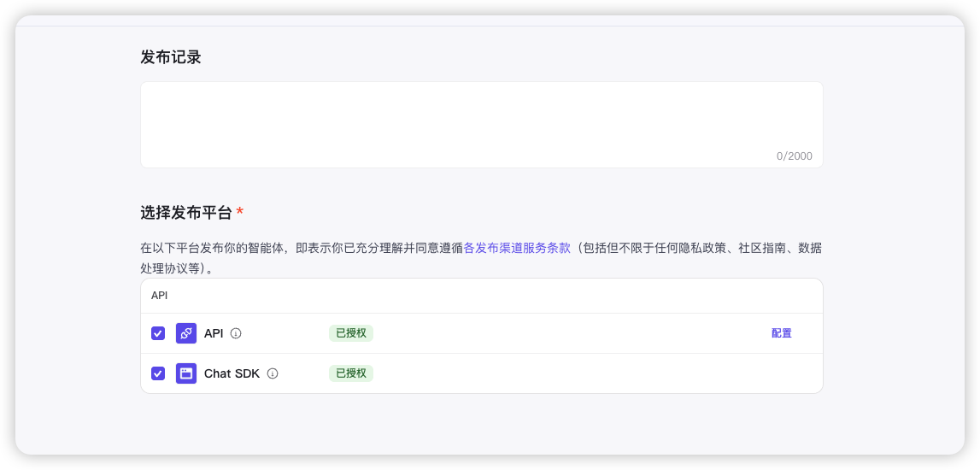The image size is (980, 470).
Task: Open 各发布渠道服务条款 link
Action: (517, 248)
